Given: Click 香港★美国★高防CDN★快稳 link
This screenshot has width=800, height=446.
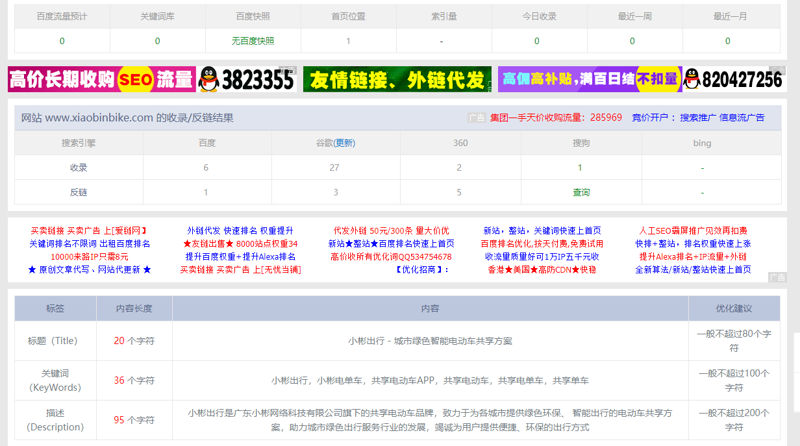Looking at the screenshot, I should click(x=542, y=269).
